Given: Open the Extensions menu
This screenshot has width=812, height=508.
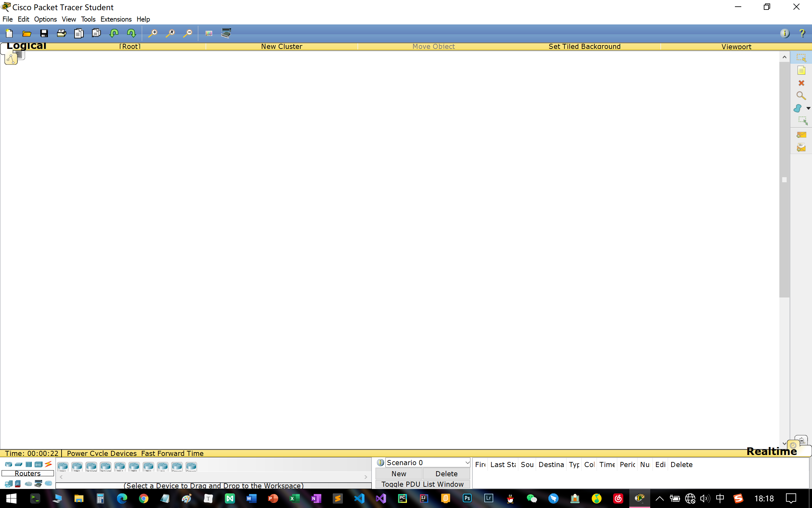Looking at the screenshot, I should click(116, 19).
